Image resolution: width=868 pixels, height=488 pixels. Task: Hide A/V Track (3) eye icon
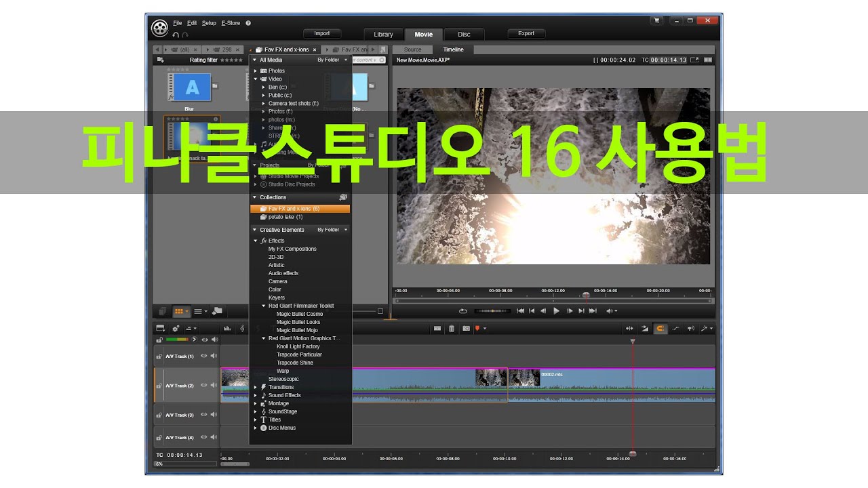point(204,415)
